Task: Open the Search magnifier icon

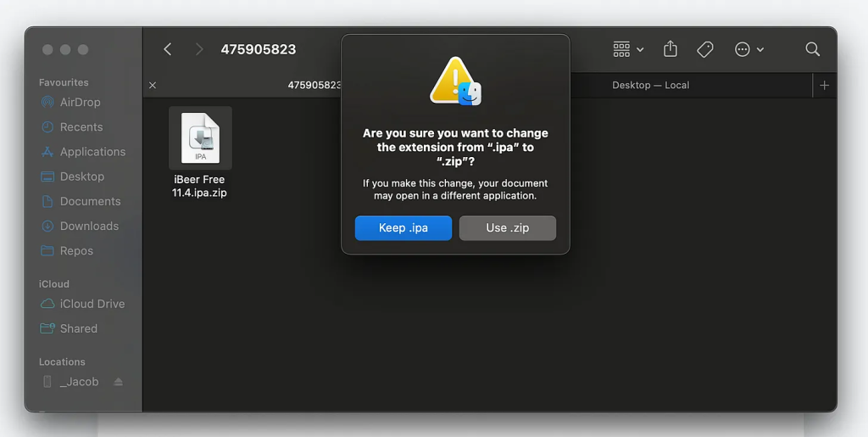Action: [x=812, y=49]
